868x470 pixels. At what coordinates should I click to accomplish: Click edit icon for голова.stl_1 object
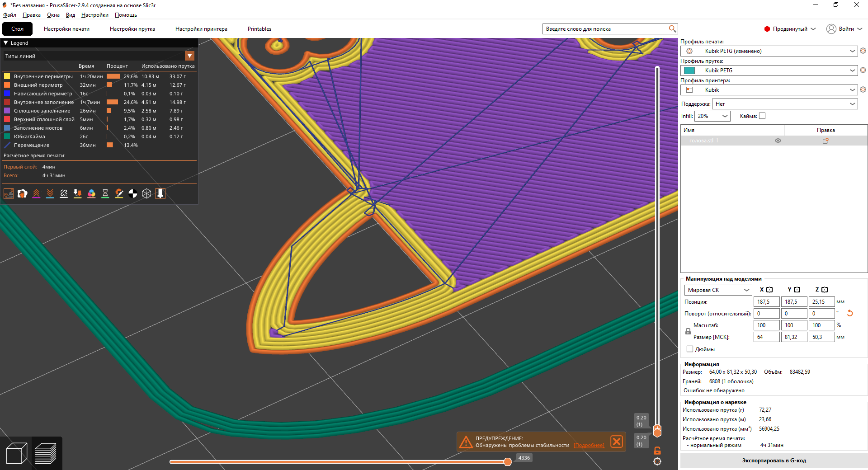(x=826, y=141)
